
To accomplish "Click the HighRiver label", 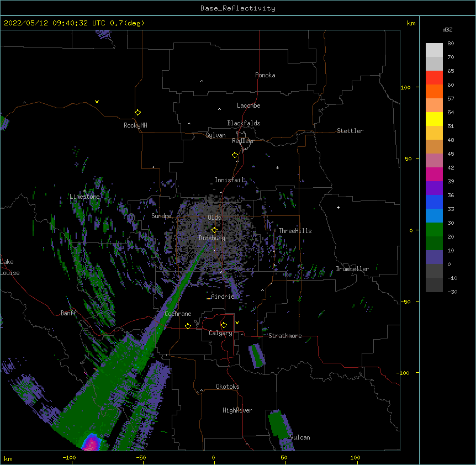I will 237,410.
